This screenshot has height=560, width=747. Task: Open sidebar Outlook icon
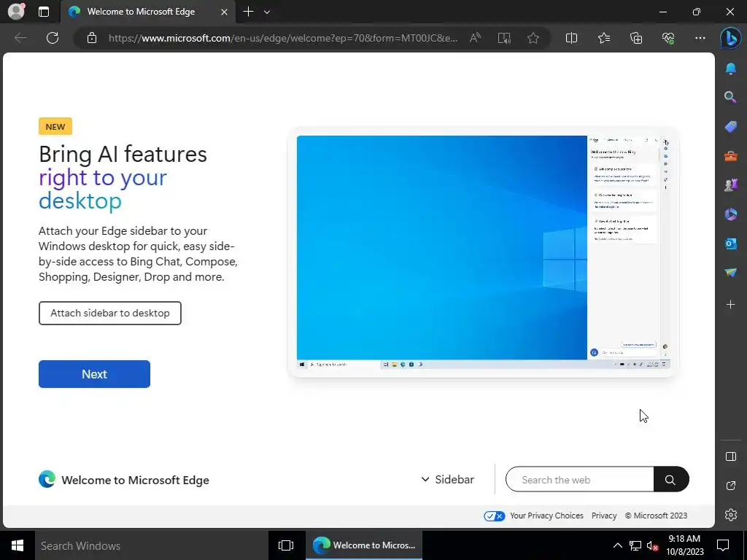pyautogui.click(x=730, y=244)
